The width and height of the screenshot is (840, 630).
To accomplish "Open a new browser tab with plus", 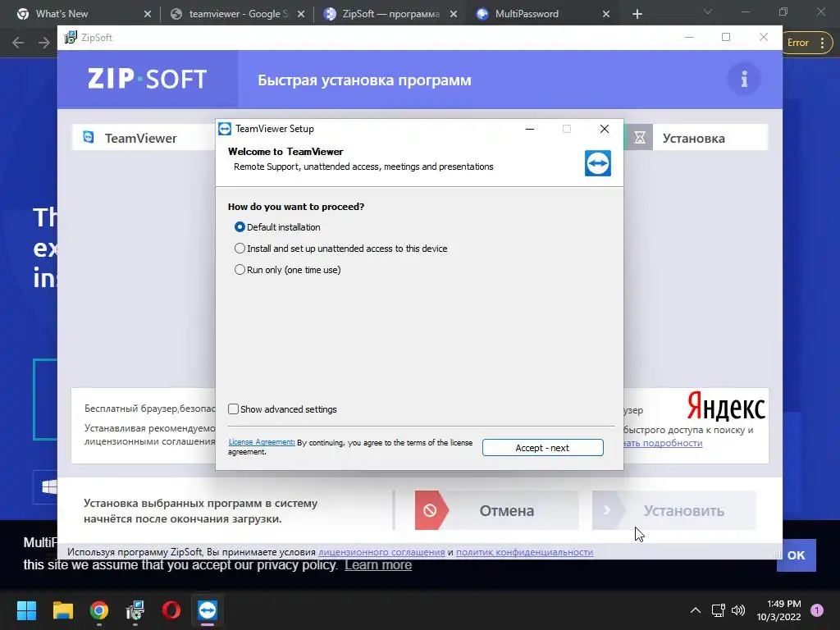I will [x=637, y=15].
